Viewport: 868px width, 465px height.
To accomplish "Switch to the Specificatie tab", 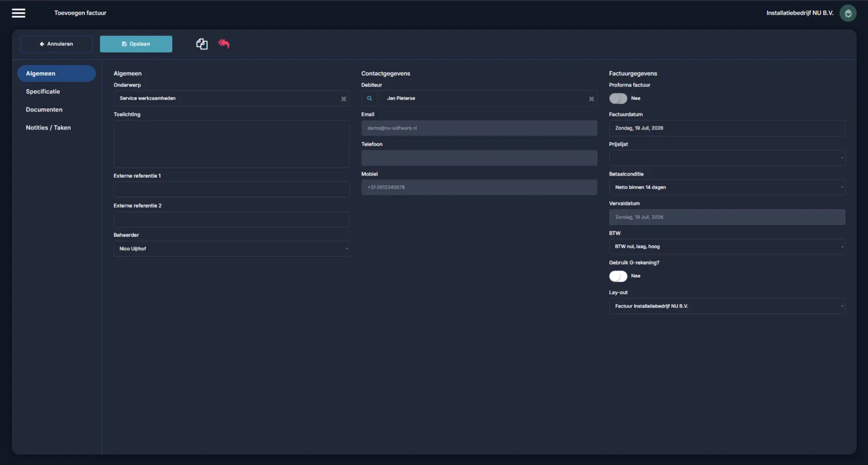I will click(43, 92).
